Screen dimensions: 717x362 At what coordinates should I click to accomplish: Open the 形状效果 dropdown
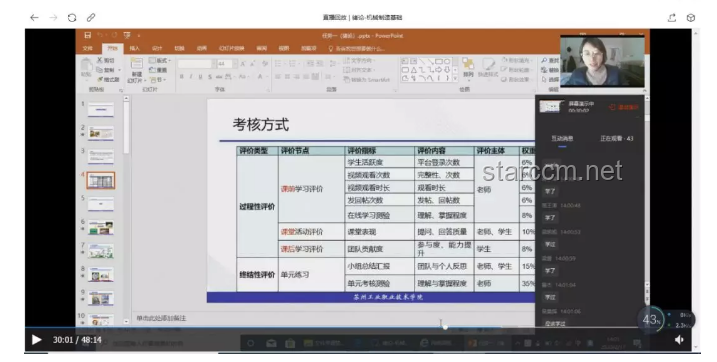coord(517,79)
